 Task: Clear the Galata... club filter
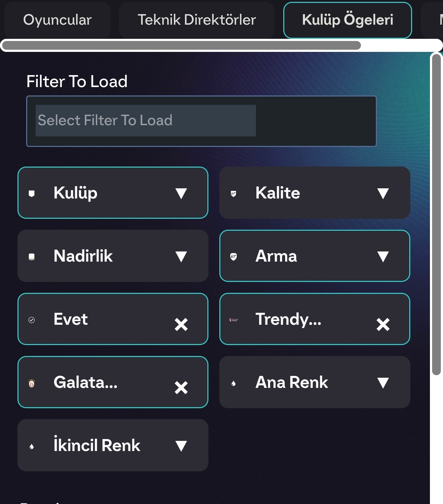[181, 387]
